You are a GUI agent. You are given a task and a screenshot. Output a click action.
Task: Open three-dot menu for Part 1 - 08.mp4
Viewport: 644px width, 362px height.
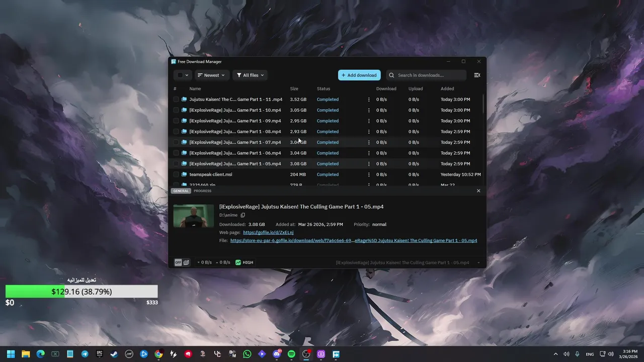pyautogui.click(x=369, y=132)
